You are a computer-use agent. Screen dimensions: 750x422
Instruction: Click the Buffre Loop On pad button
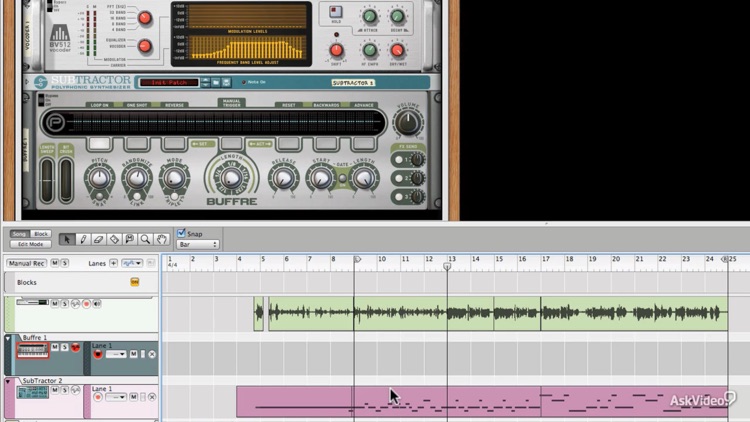click(x=99, y=144)
